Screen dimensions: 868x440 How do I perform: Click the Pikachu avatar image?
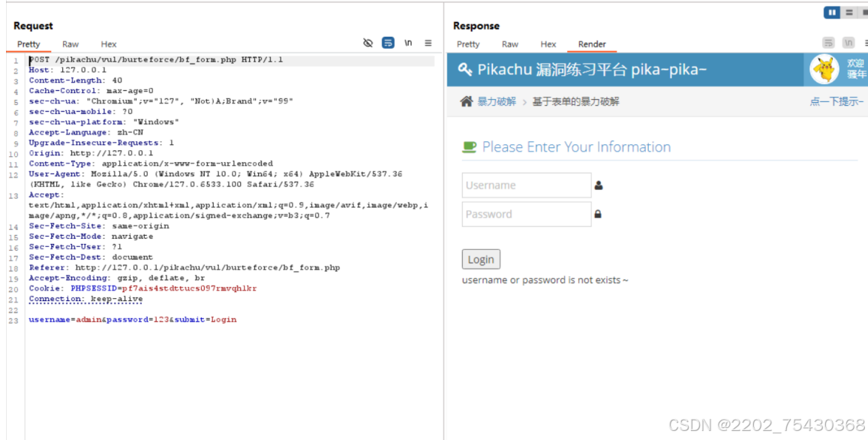(x=824, y=70)
